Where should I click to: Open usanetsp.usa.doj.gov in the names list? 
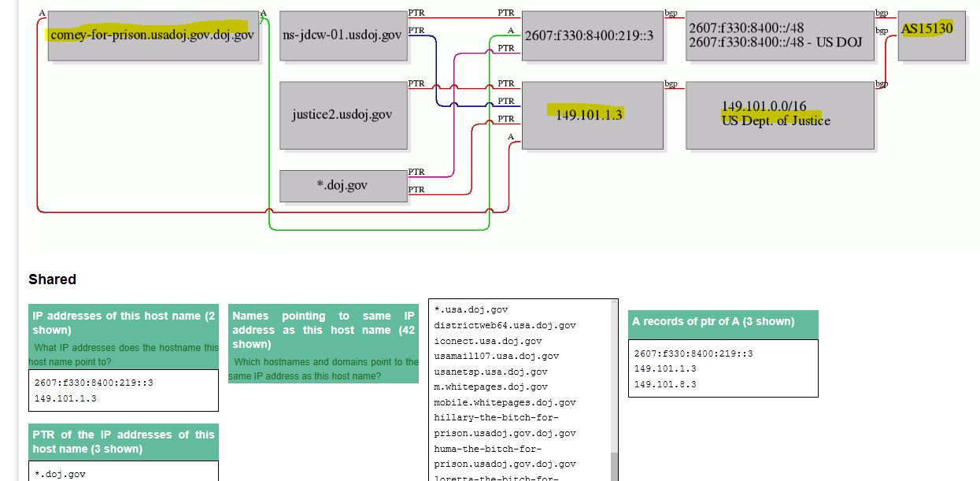490,372
